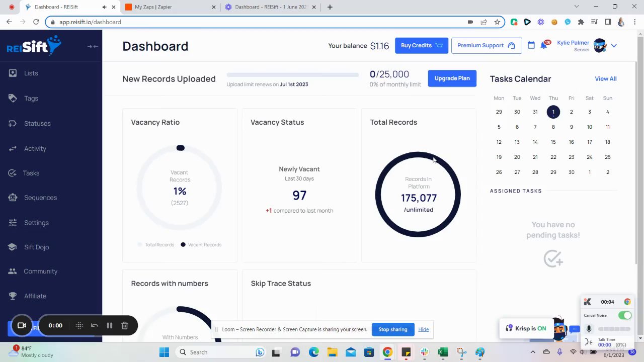Restart Loom recording with undo icon

tap(94, 325)
